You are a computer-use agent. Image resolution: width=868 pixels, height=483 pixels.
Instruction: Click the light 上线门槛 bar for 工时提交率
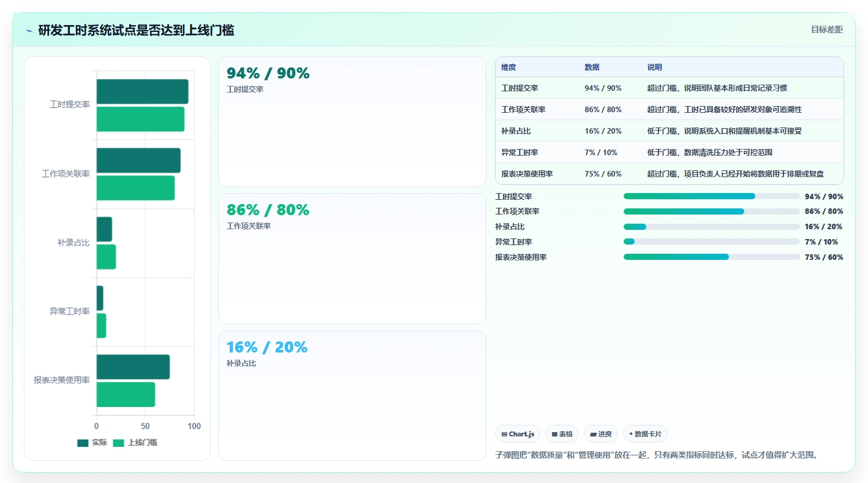pyautogui.click(x=140, y=119)
